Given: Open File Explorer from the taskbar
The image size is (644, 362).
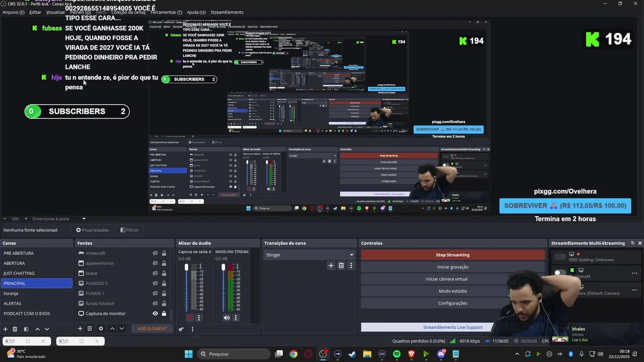Looking at the screenshot, I should (x=367, y=354).
